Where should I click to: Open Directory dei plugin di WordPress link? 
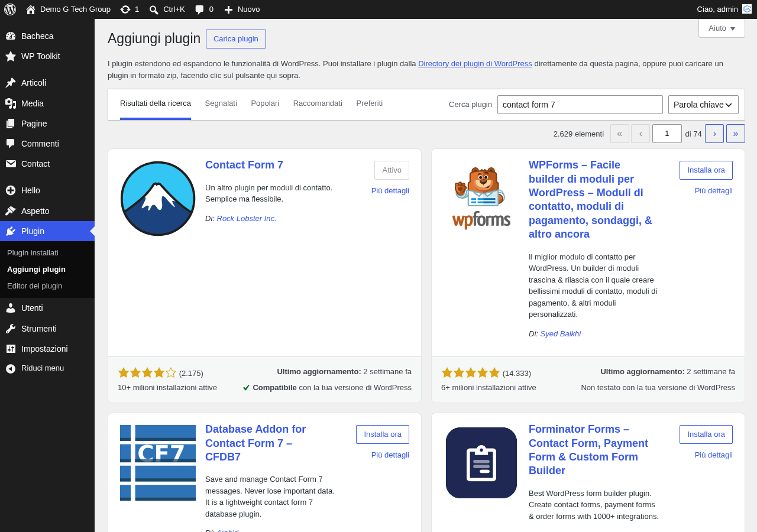475,64
